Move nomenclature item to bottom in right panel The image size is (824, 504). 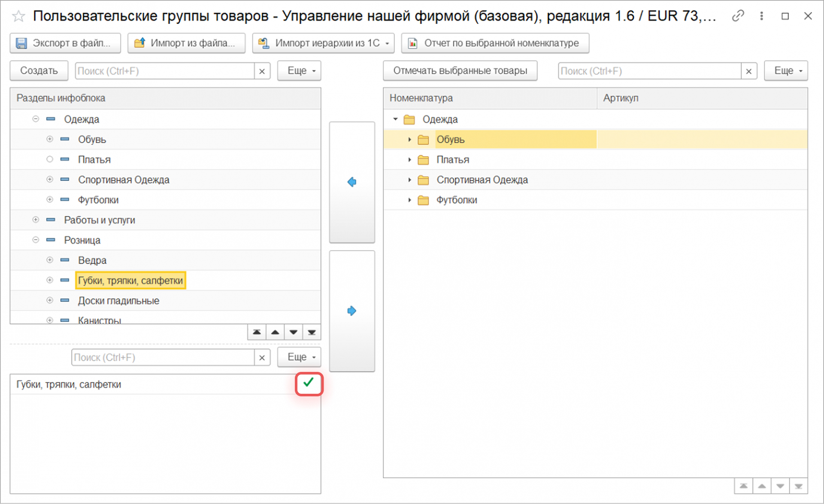click(798, 486)
